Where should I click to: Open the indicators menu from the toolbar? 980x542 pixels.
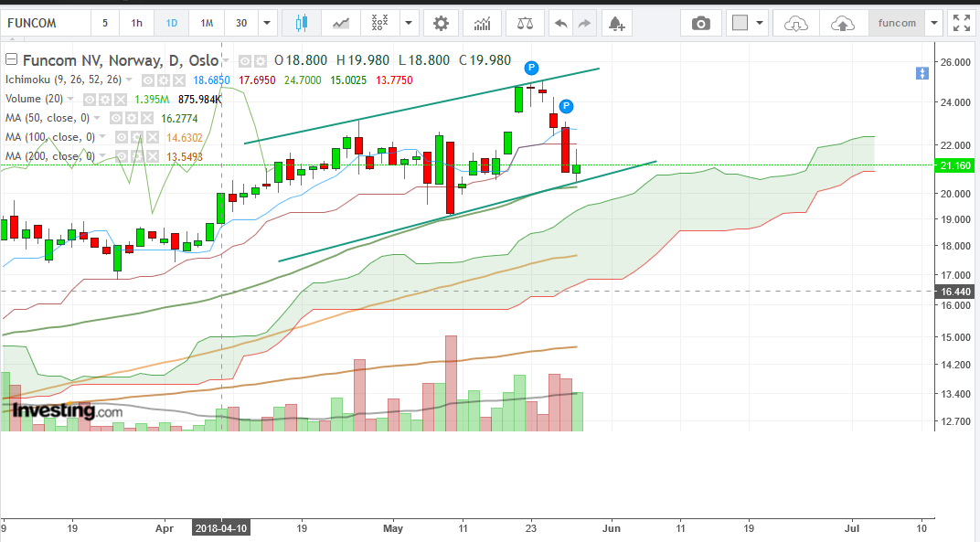483,23
